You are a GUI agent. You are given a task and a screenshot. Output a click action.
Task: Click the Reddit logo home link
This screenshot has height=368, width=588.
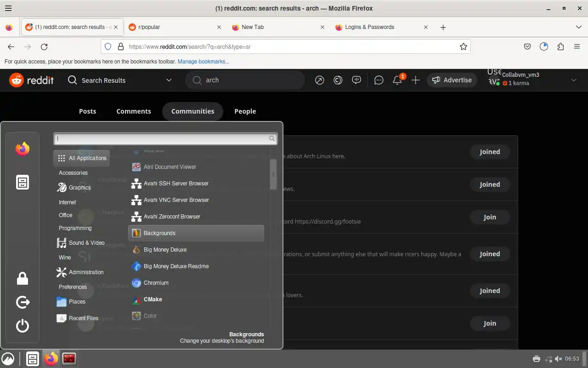pos(32,80)
